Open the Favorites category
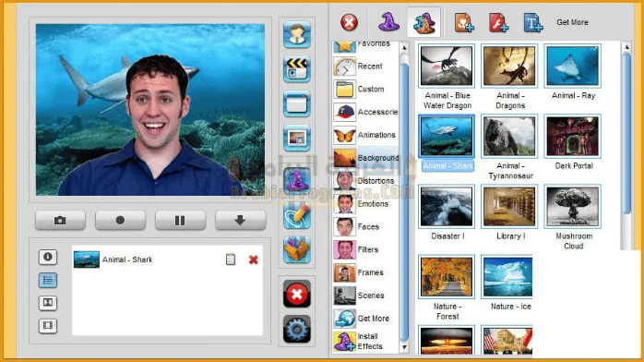The height and width of the screenshot is (362, 644). (365, 46)
